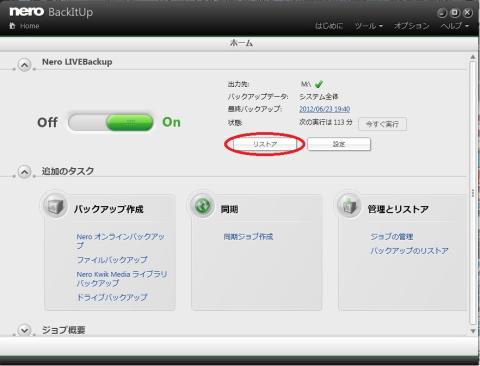Image resolution: width=480 pixels, height=366 pixels.
Task: Expand the ジョブ概要 section
Action: [24, 330]
